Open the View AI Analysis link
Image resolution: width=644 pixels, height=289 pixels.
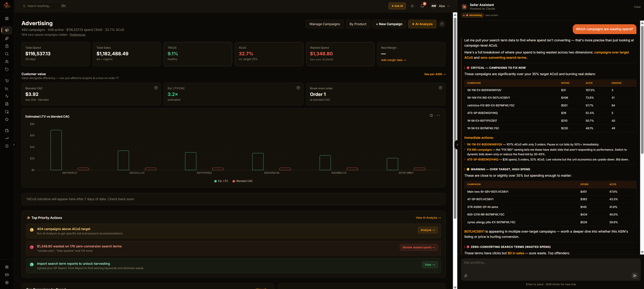click(x=428, y=218)
